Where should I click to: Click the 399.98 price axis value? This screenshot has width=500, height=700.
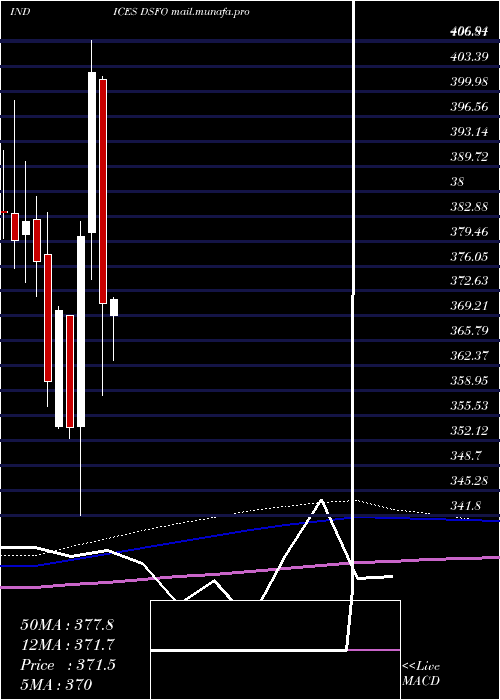click(470, 82)
